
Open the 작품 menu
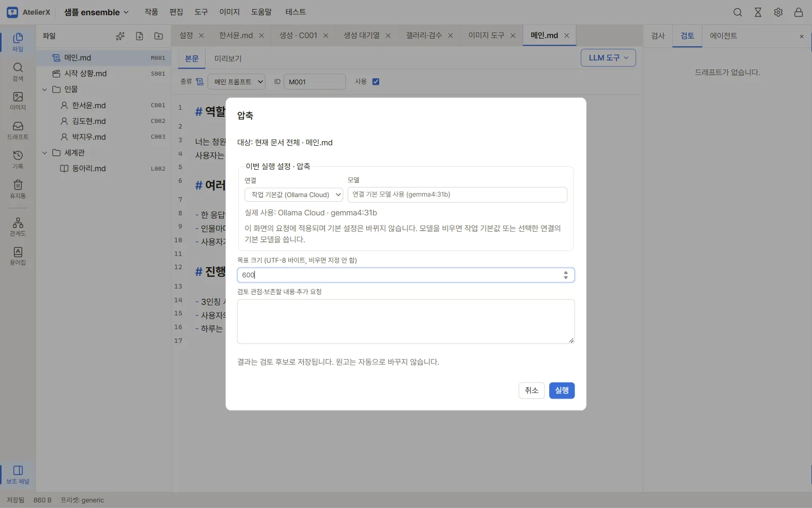(151, 12)
